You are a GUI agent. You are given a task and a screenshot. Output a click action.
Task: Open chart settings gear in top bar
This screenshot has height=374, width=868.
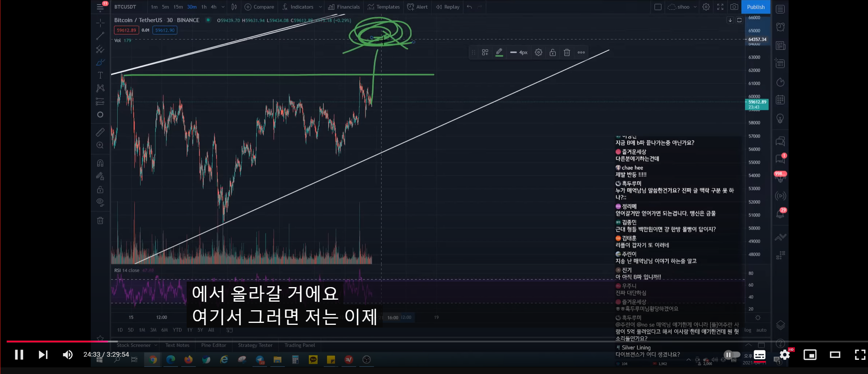click(706, 7)
